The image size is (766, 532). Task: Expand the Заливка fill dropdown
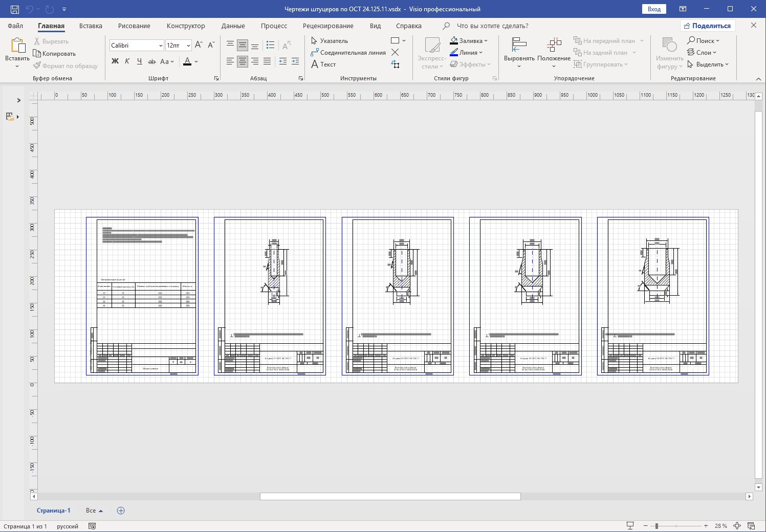point(486,41)
